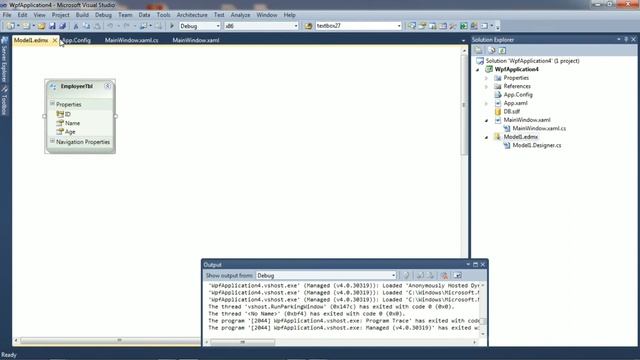Switch to the MainWindow.xaml.cs tab

pos(131,40)
